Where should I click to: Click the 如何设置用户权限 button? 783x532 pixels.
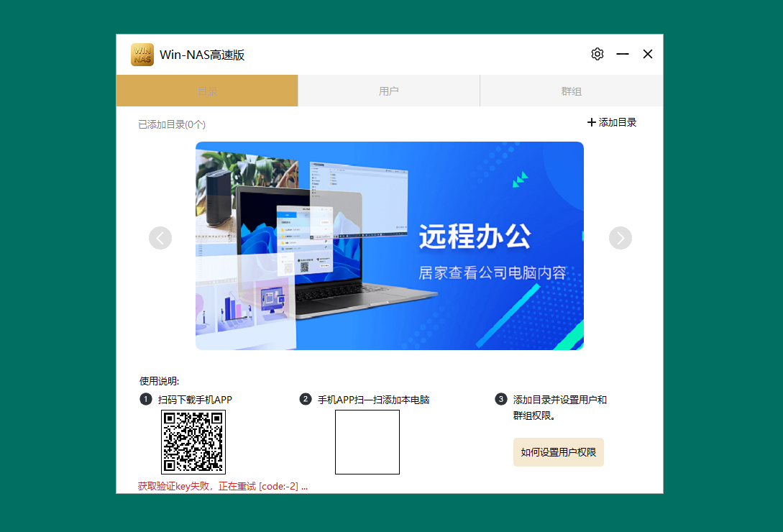(x=558, y=452)
